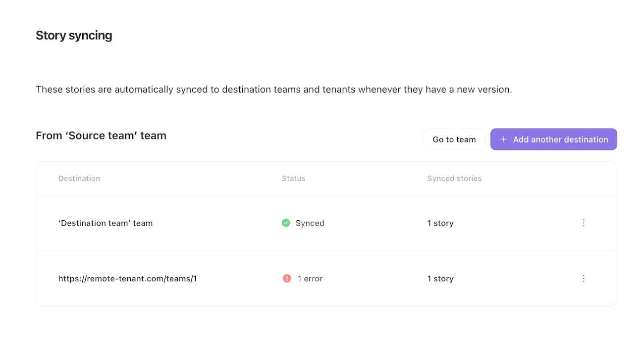Image resolution: width=644 pixels, height=340 pixels.
Task: Open the three-dot menu for Destination team row
Action: 584,223
